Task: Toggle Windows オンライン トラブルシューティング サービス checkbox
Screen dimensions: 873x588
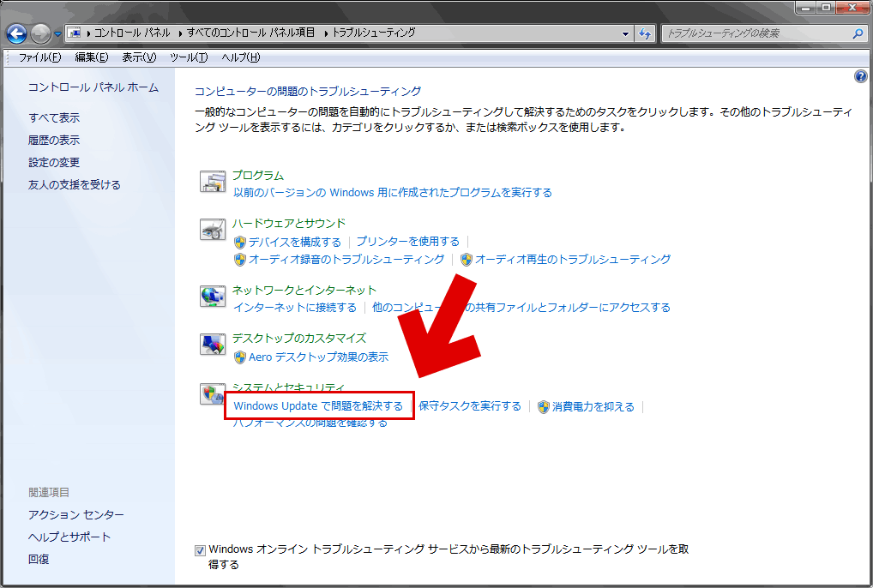Action: tap(200, 551)
